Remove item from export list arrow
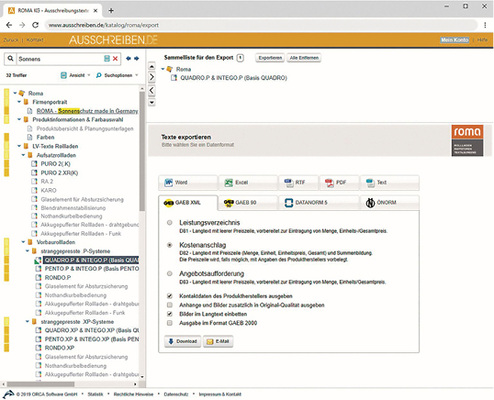 point(152,90)
